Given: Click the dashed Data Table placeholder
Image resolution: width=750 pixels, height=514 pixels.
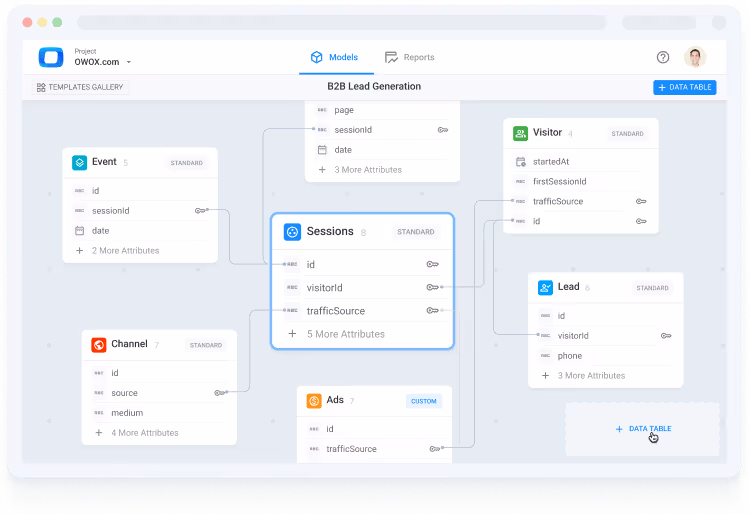Looking at the screenshot, I should tap(643, 429).
